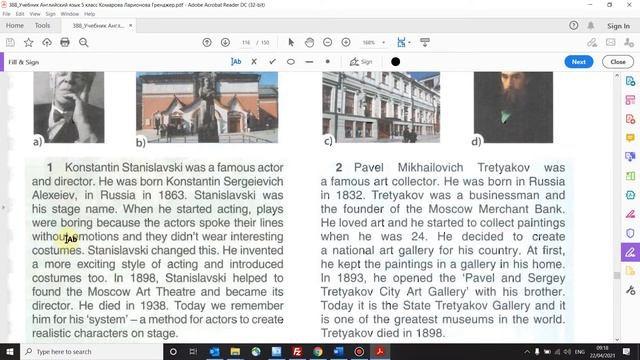Open the Protect shield tool in sidebar
This screenshot has height=360, width=640.
click(x=630, y=233)
